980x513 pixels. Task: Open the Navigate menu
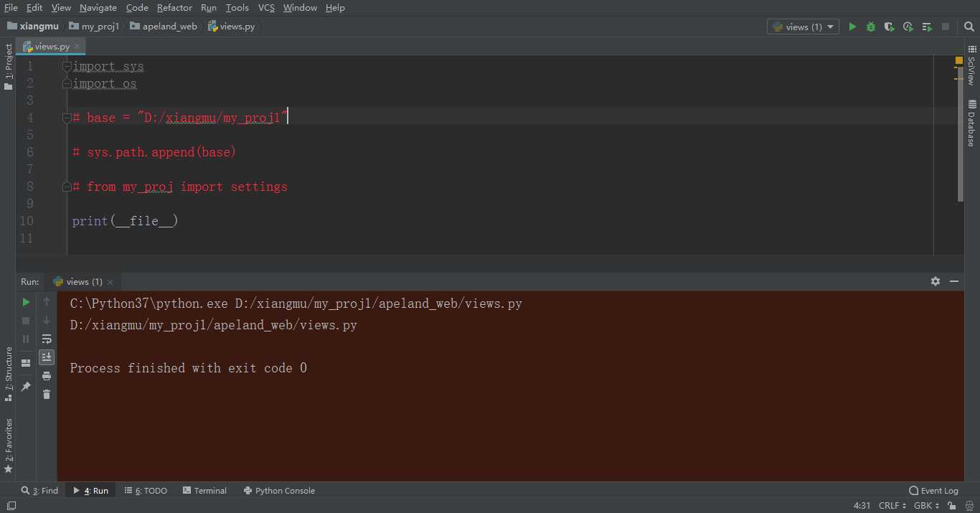click(98, 7)
